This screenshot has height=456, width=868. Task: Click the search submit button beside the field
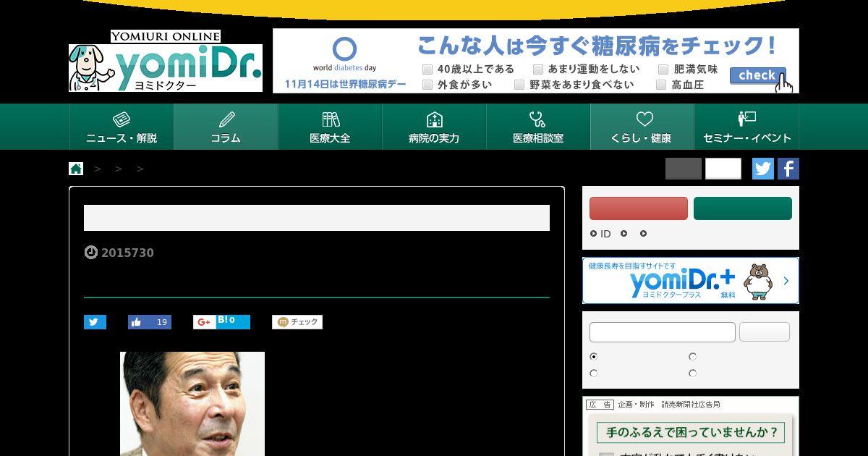coord(765,332)
